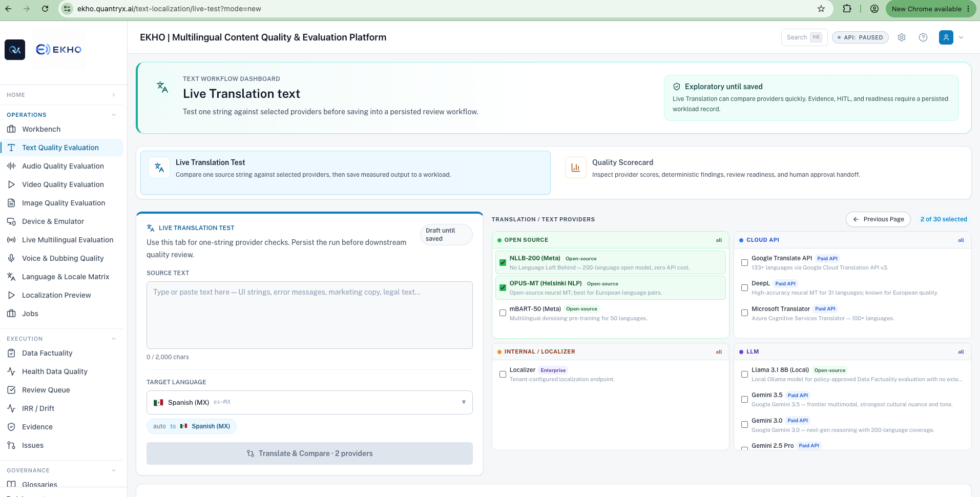980x497 pixels.
Task: Bookmark this page with the star icon
Action: click(x=821, y=9)
